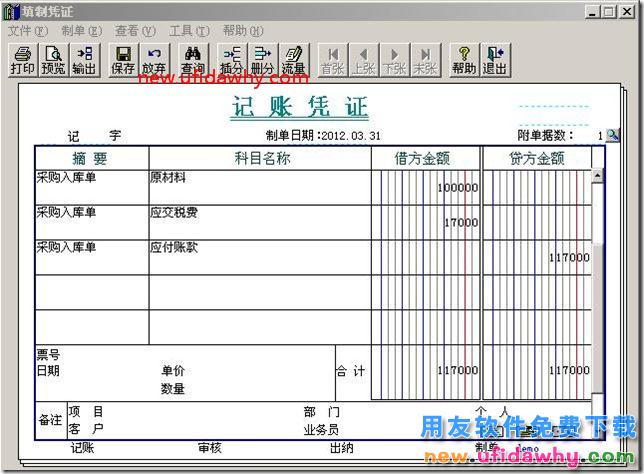Viewport: 644px width, 474px height.
Task: Click the 输出 export icon
Action: [x=85, y=60]
